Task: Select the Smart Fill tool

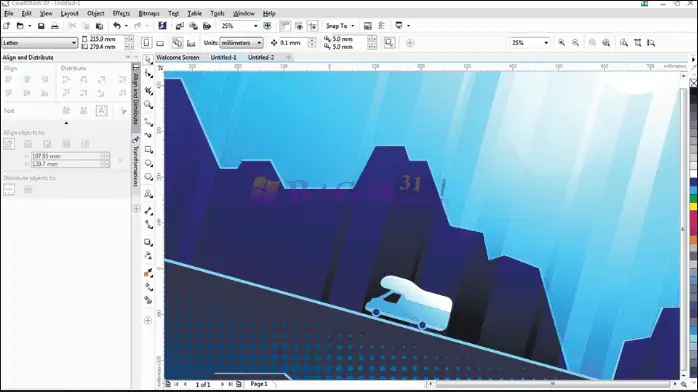Action: tap(148, 300)
